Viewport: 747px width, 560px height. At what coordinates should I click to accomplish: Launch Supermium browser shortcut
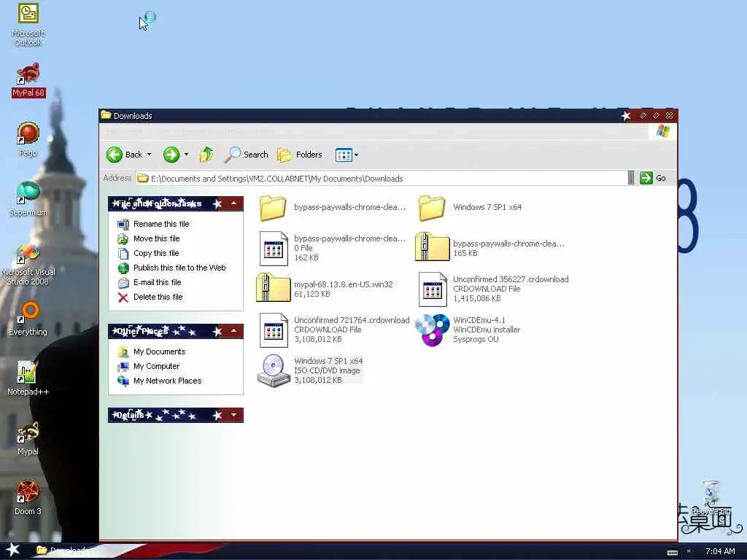tap(28, 198)
